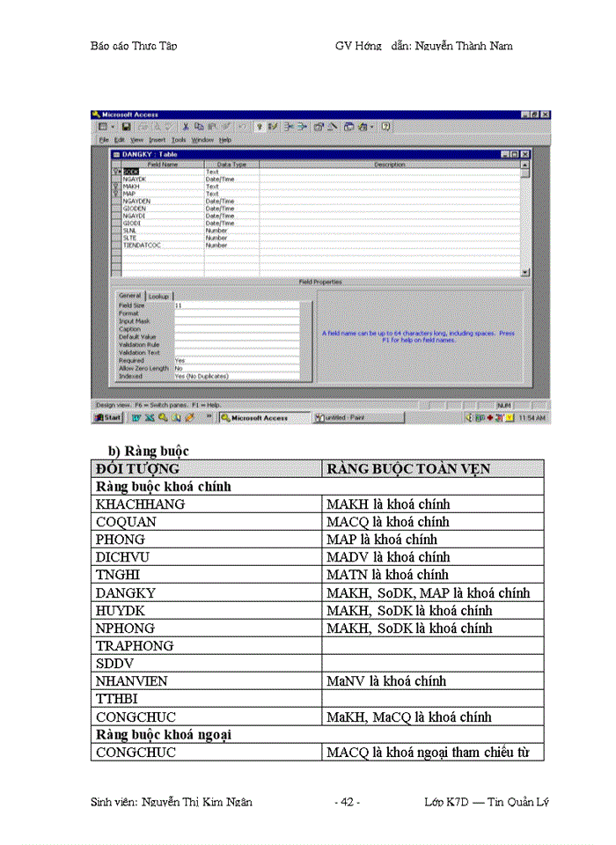
Task: Click the Excel quick launch icon
Action: tap(150, 417)
